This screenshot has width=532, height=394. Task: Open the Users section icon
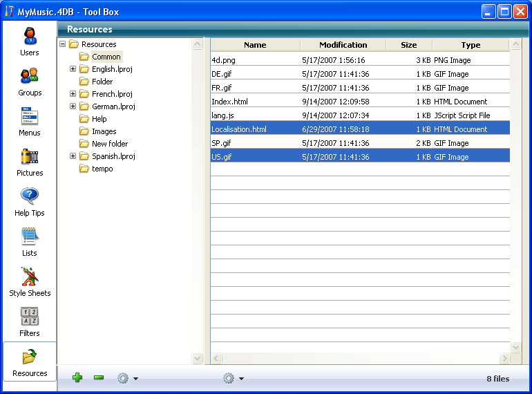point(30,36)
